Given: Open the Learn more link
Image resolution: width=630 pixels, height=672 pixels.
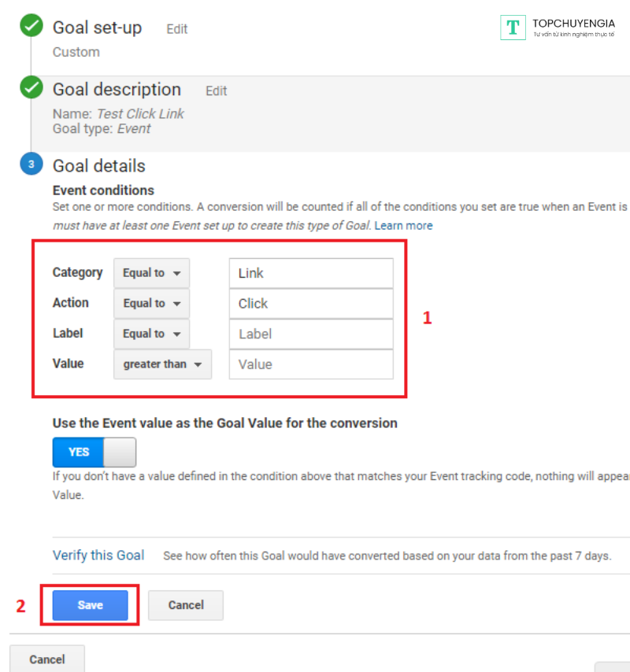Looking at the screenshot, I should point(403,225).
